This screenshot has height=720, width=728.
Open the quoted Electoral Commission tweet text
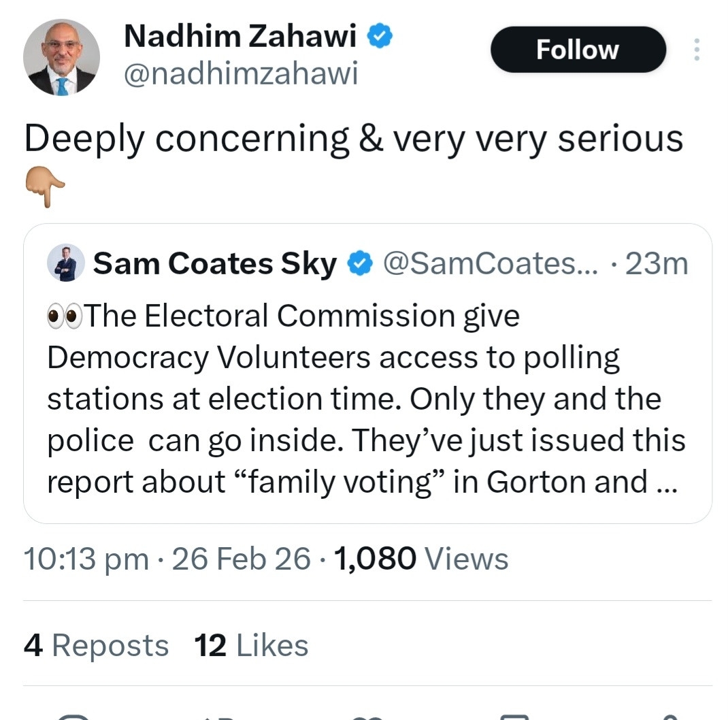pyautogui.click(x=365, y=399)
